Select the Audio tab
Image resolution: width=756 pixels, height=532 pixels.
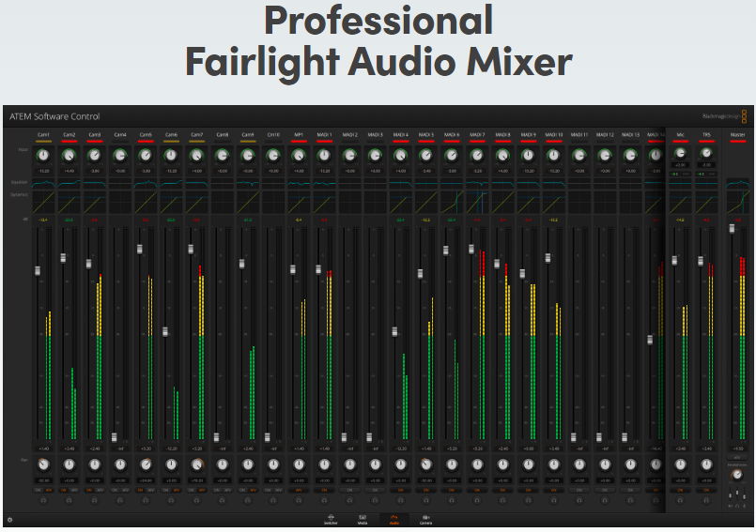tap(394, 520)
